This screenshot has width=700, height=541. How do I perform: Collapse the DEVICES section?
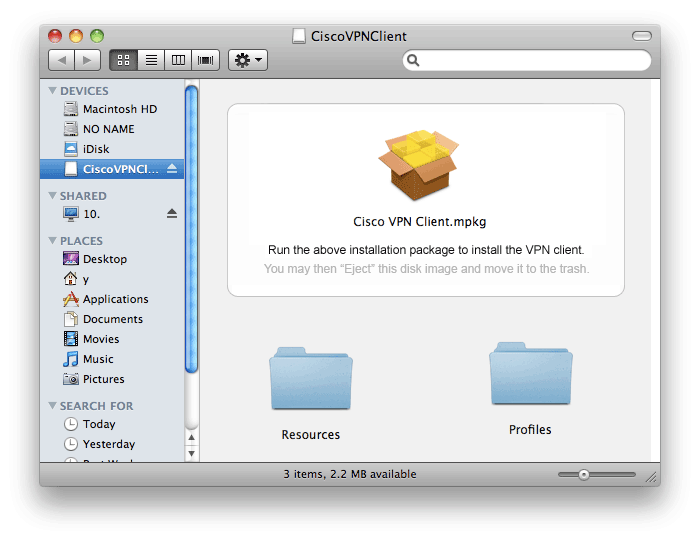point(53,91)
